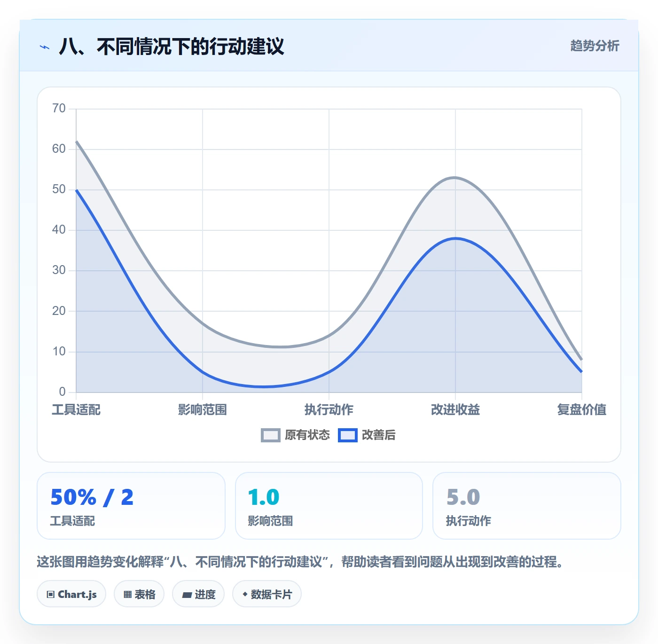Click the 复盘价值 x-axis label

pos(582,410)
